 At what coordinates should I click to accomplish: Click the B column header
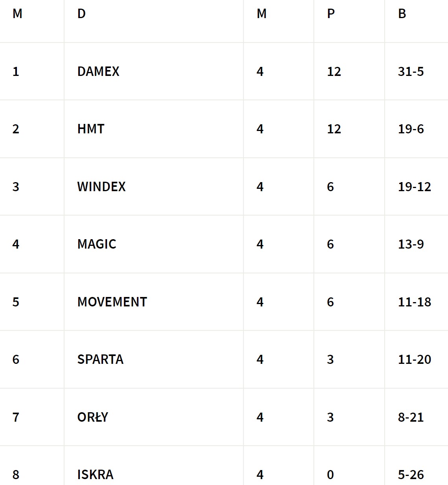pyautogui.click(x=402, y=14)
